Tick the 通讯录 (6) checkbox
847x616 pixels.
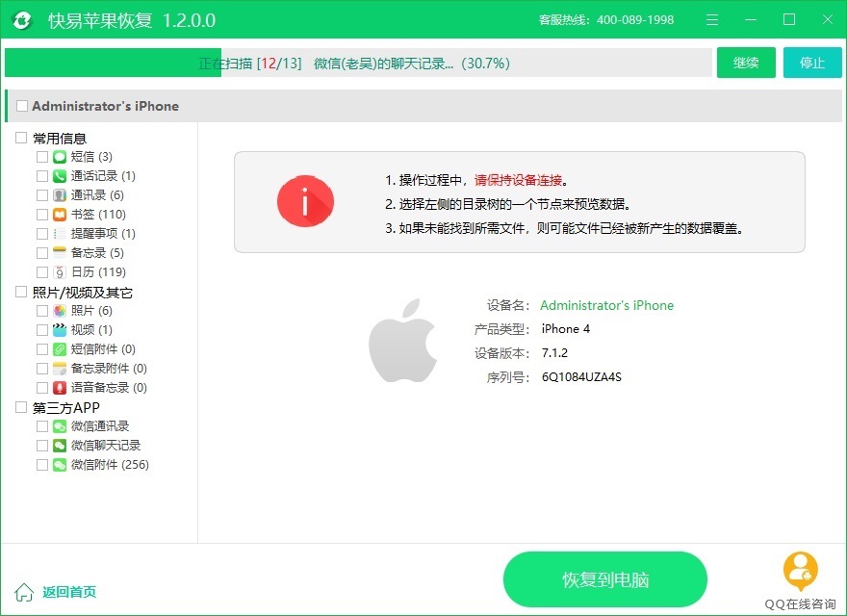pyautogui.click(x=42, y=195)
